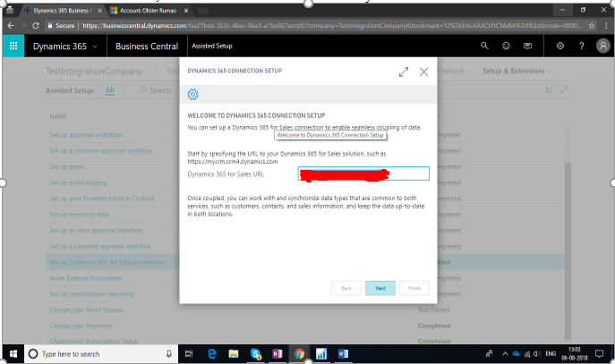The width and height of the screenshot is (615, 364).
Task: Open the Dynamics 365 app launcher waffle
Action: coord(13,46)
